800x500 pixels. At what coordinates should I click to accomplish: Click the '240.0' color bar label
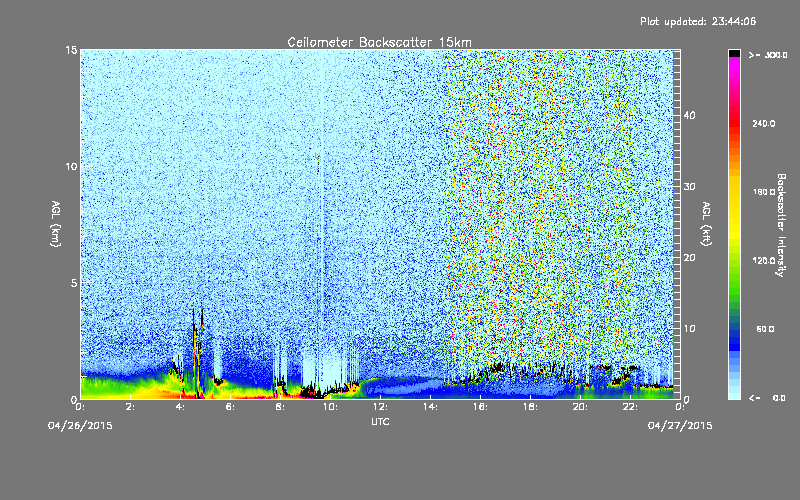(x=764, y=123)
